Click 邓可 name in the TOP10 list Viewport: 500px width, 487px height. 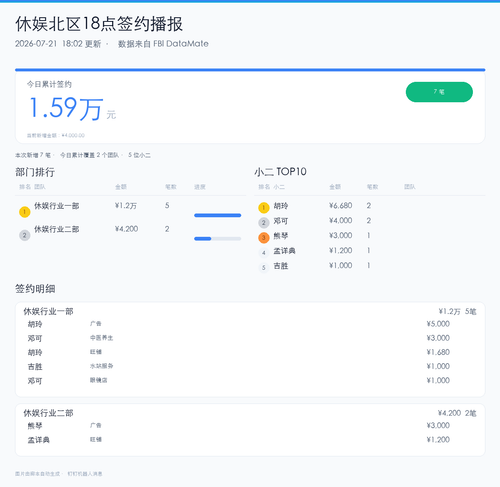(281, 221)
